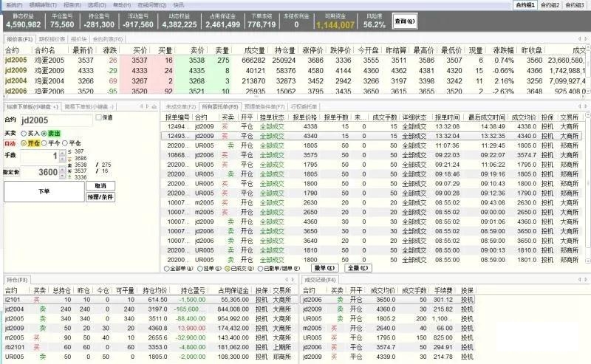Decrease price with down stepper arrow

coord(63,175)
